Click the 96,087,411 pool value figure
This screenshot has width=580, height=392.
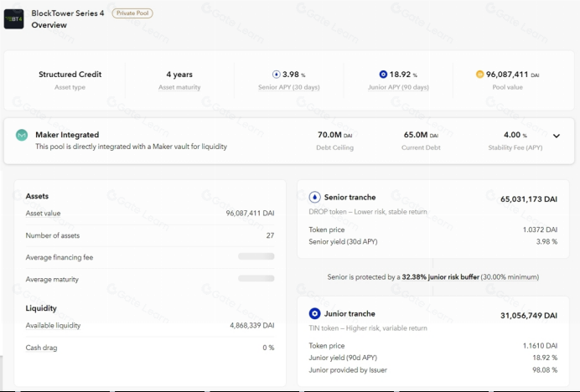coord(507,75)
